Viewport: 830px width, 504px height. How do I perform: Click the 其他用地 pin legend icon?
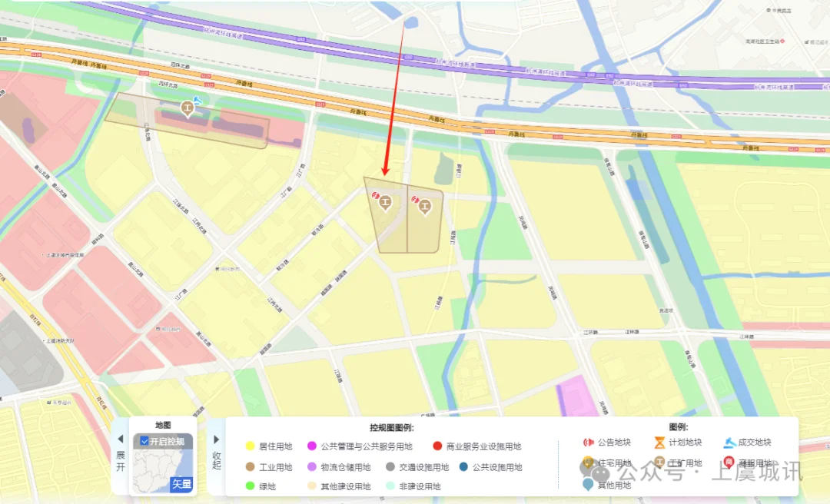pos(588,484)
